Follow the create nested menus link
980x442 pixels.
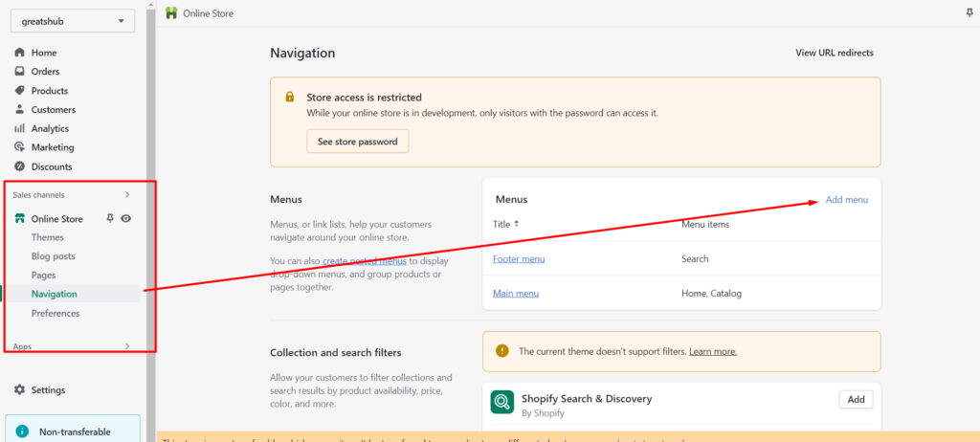click(x=365, y=260)
